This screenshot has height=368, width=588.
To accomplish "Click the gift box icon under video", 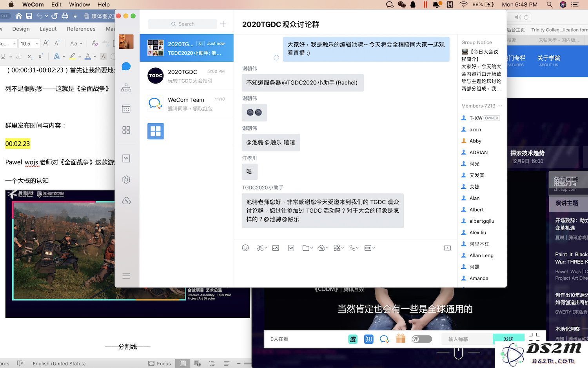I will pos(401,339).
